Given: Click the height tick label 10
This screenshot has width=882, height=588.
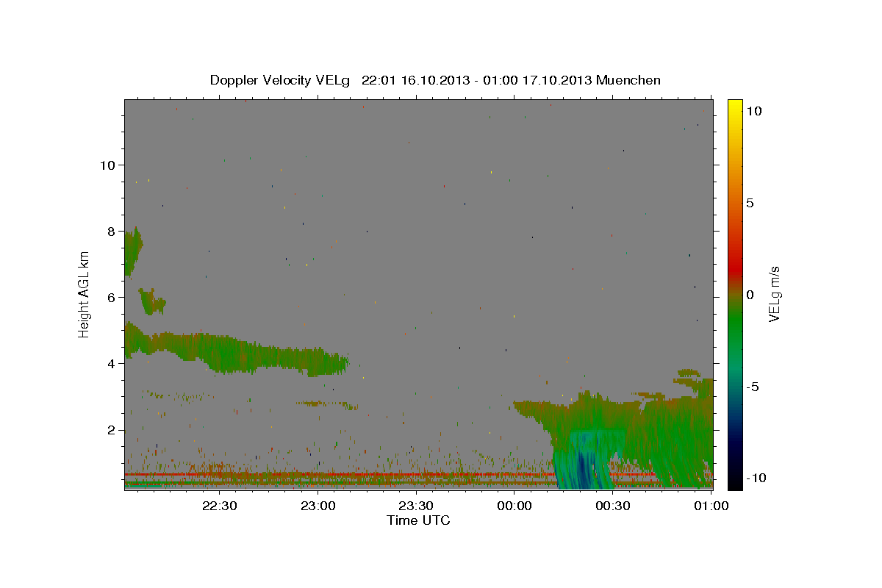Looking at the screenshot, I should [x=107, y=165].
